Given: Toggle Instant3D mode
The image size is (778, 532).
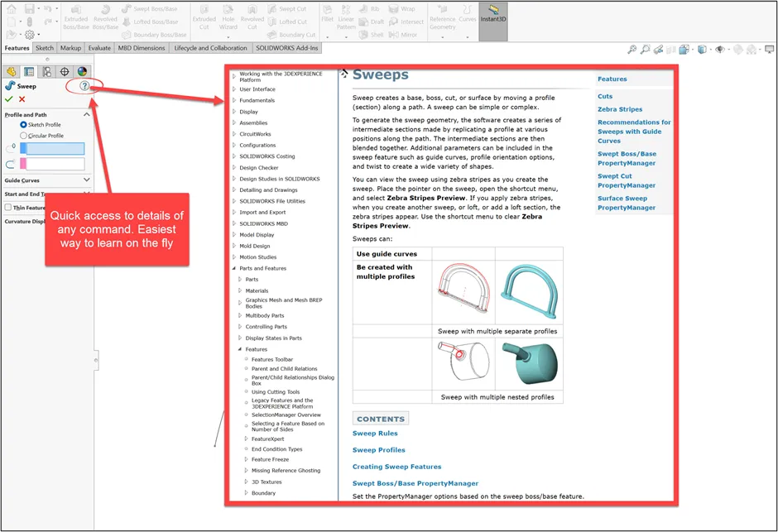Looking at the screenshot, I should point(492,20).
